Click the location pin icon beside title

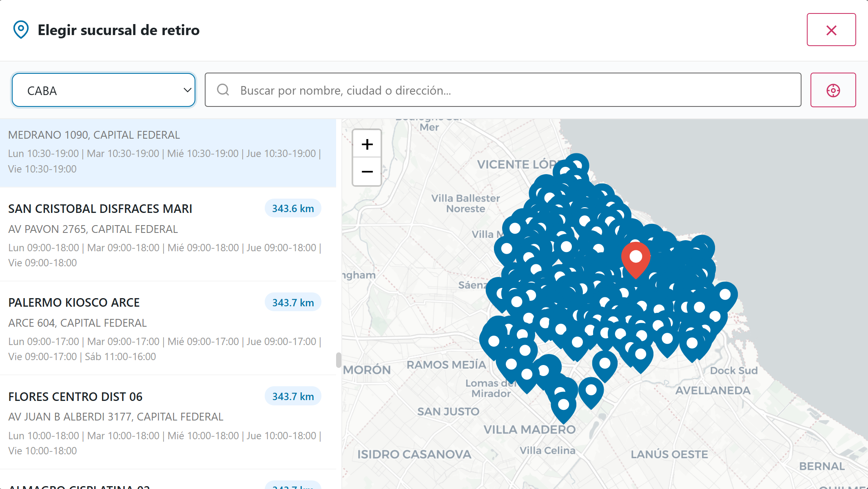point(21,30)
